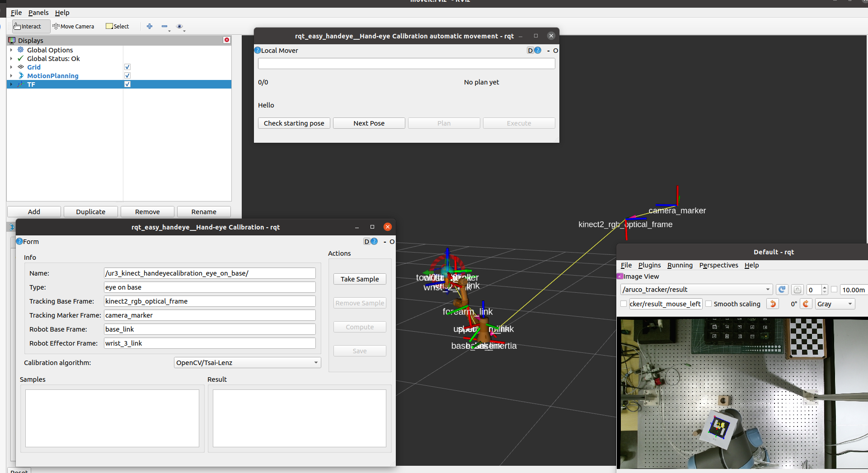Image resolution: width=868 pixels, height=473 pixels.
Task: Close the Displays panel with red X
Action: pyautogui.click(x=227, y=40)
